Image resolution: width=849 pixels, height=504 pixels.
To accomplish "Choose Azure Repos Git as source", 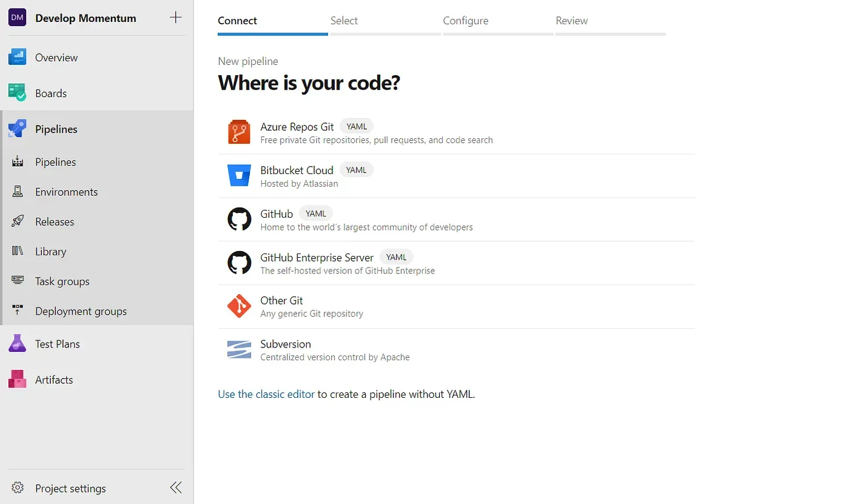I will point(456,132).
